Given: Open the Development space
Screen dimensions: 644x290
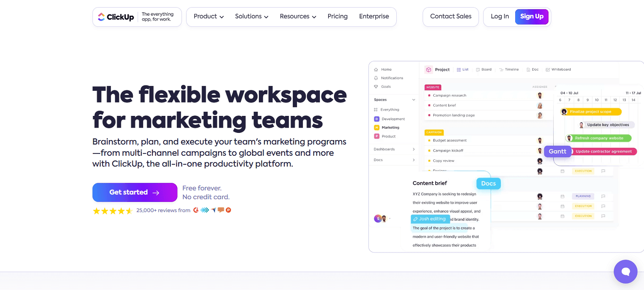Looking at the screenshot, I should pos(393,119).
